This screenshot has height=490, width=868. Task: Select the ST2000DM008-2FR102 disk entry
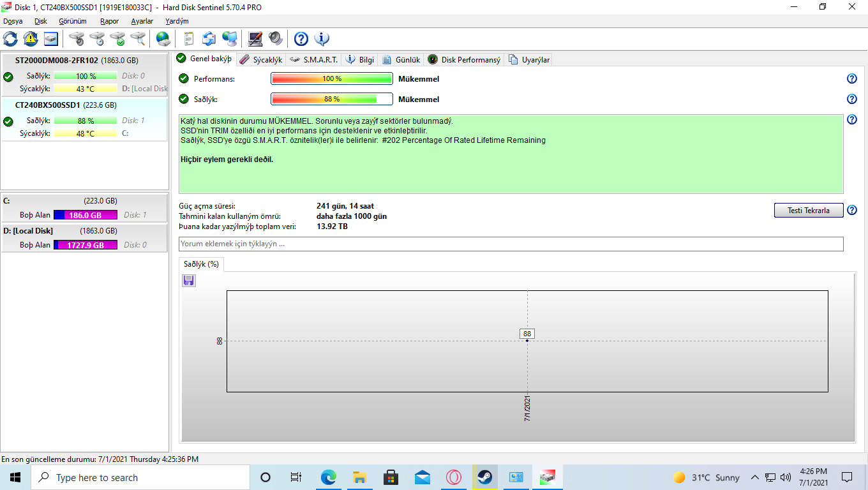click(84, 75)
